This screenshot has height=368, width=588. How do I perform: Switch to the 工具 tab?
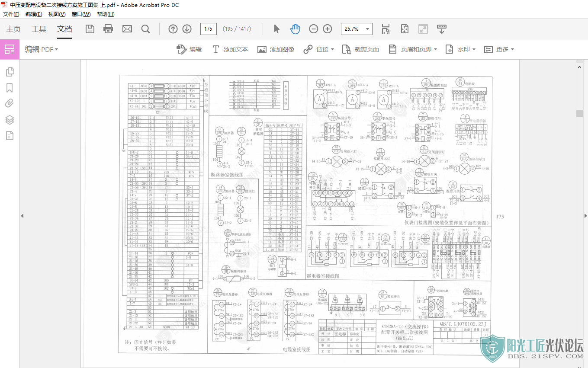[39, 29]
